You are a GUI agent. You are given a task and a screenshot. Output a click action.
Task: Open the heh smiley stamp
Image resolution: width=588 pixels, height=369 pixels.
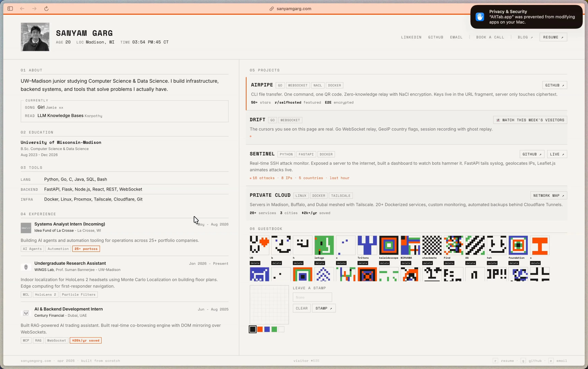496,245
